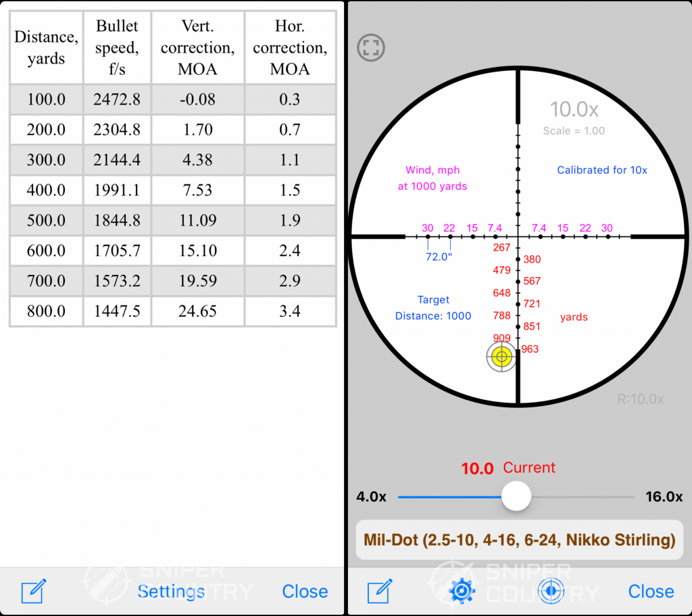
Task: Close the ballistics table panel
Action: (305, 592)
